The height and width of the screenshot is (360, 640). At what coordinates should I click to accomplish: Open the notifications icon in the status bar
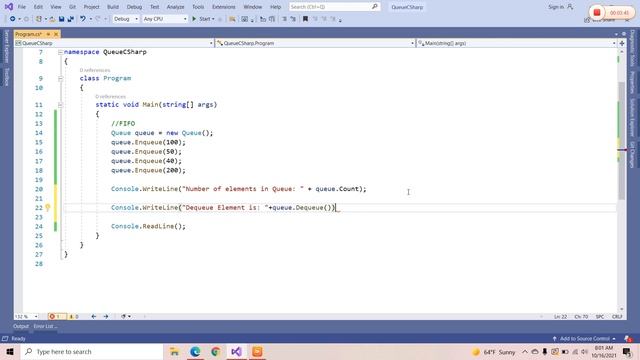pos(628,338)
